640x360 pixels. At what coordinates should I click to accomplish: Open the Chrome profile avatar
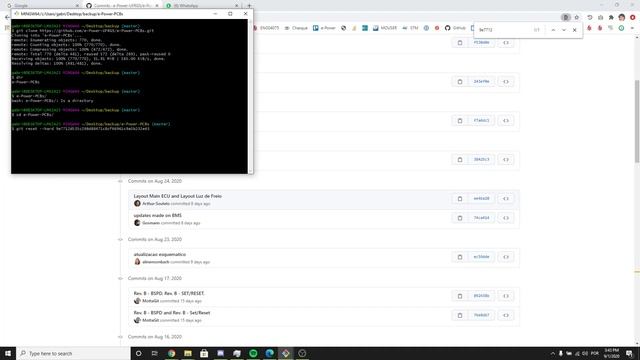(x=622, y=18)
